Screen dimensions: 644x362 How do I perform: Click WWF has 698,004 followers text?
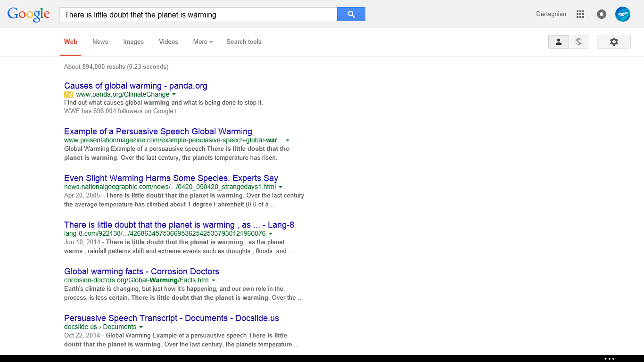(121, 111)
